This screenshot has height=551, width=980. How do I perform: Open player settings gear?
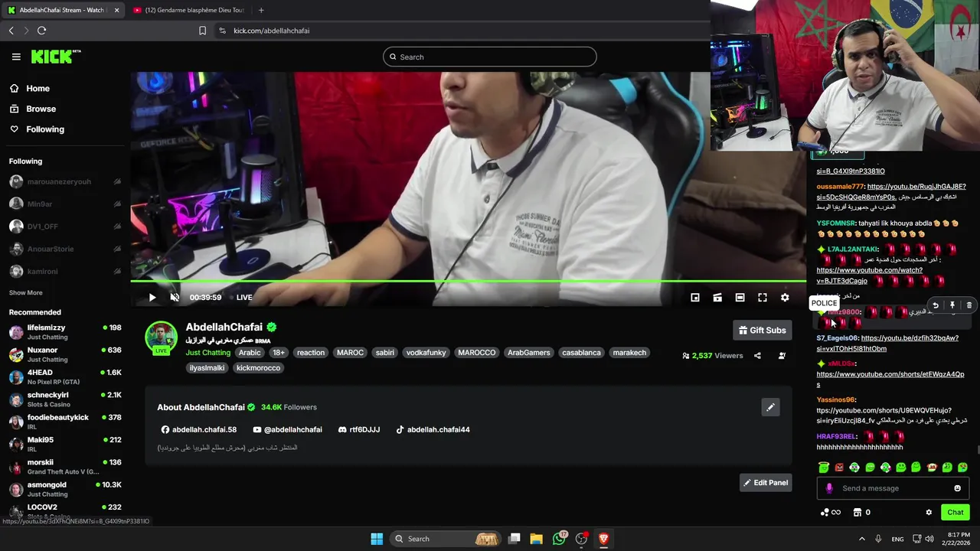(785, 298)
